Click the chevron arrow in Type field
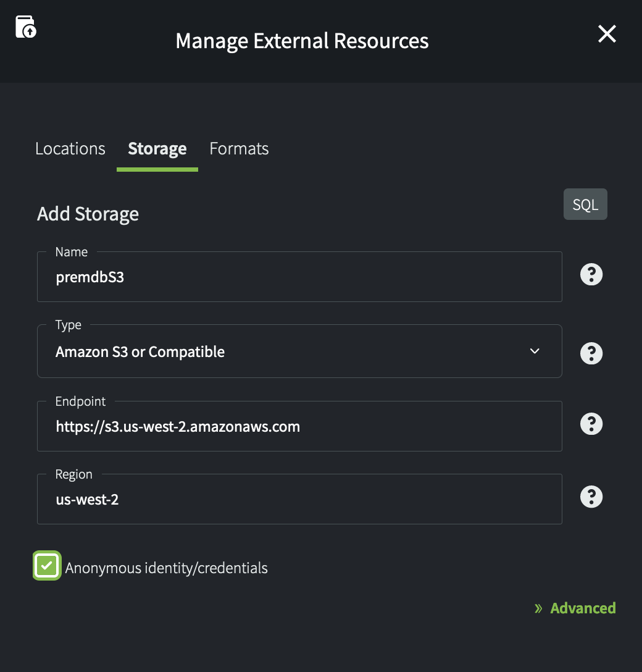The image size is (642, 672). [535, 351]
